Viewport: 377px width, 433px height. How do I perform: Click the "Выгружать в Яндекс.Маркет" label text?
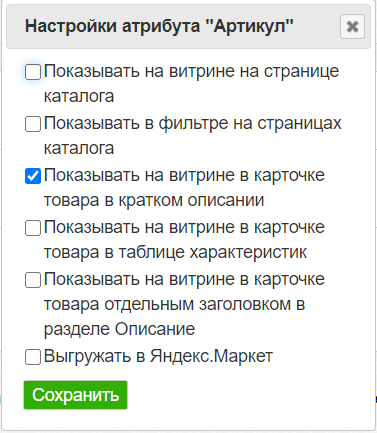158,356
